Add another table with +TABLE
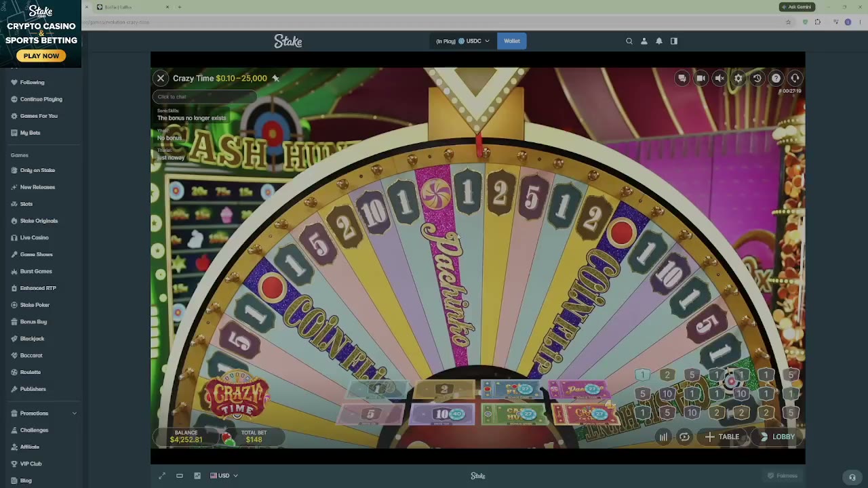The width and height of the screenshot is (868, 488). point(723,437)
